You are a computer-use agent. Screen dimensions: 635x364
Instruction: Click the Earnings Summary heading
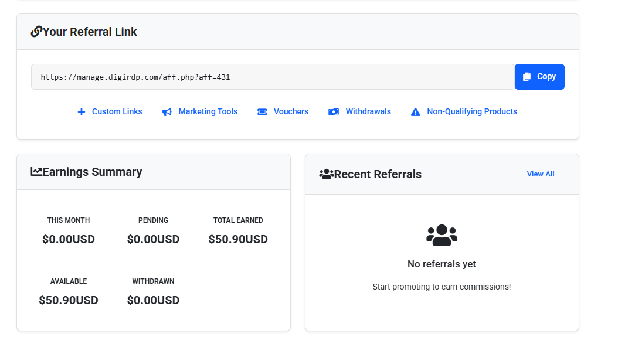click(92, 172)
